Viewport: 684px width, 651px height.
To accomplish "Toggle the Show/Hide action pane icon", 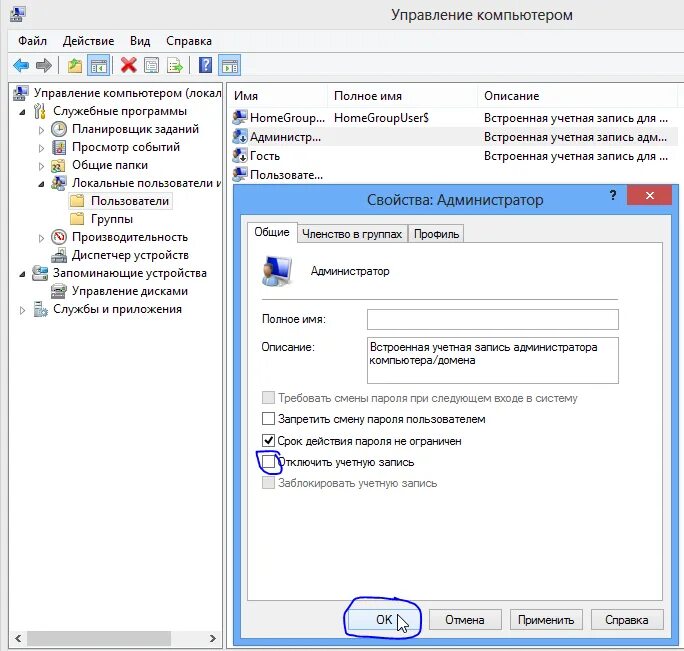I will click(x=230, y=66).
